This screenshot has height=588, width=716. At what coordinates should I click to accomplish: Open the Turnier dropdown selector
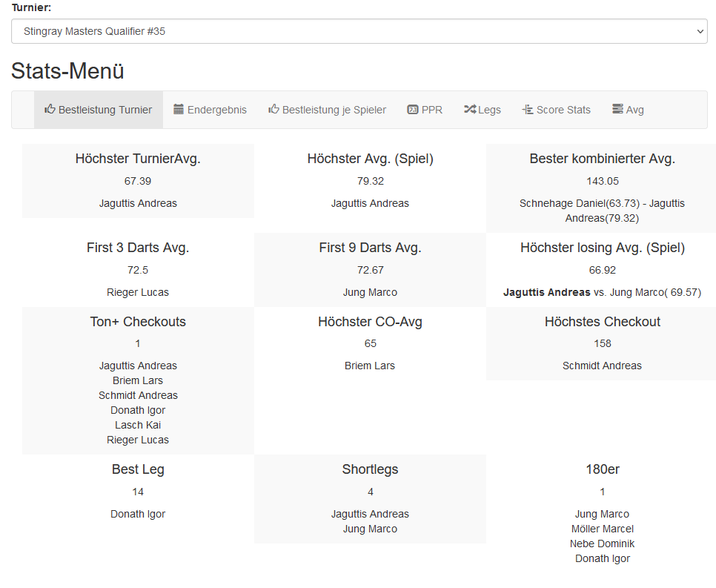pyautogui.click(x=359, y=32)
